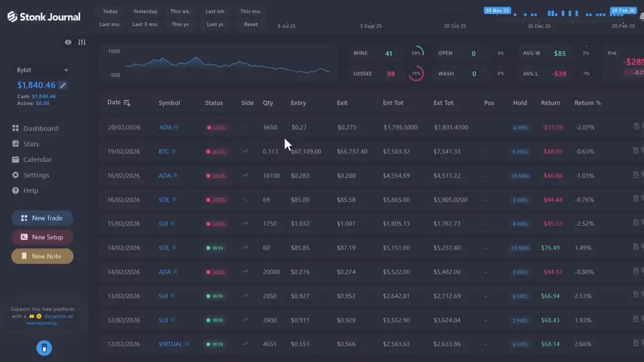Screen dimensions: 644x362
Task: Toggle balance visibility with the eye icon
Action: [x=68, y=42]
